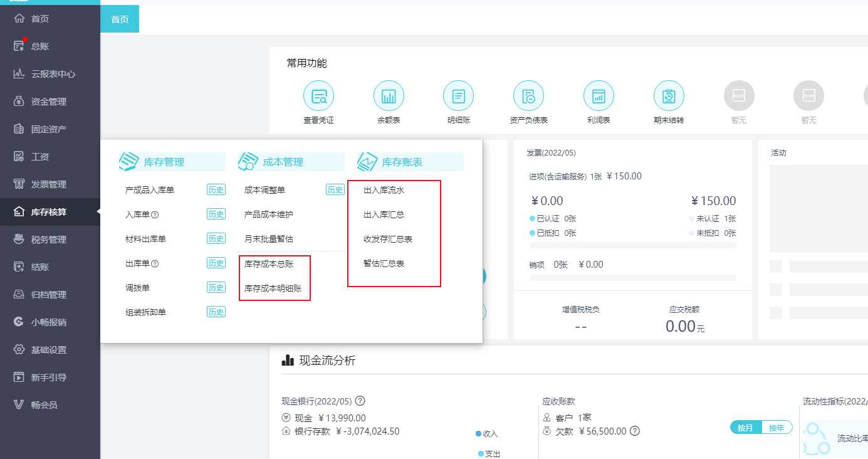Viewport: 868px width, 459px height.
Task: Click the 期末结转 icon
Action: pos(669,97)
